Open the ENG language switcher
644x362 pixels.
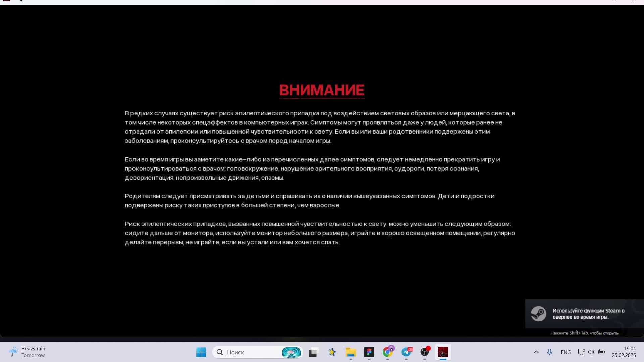point(566,352)
